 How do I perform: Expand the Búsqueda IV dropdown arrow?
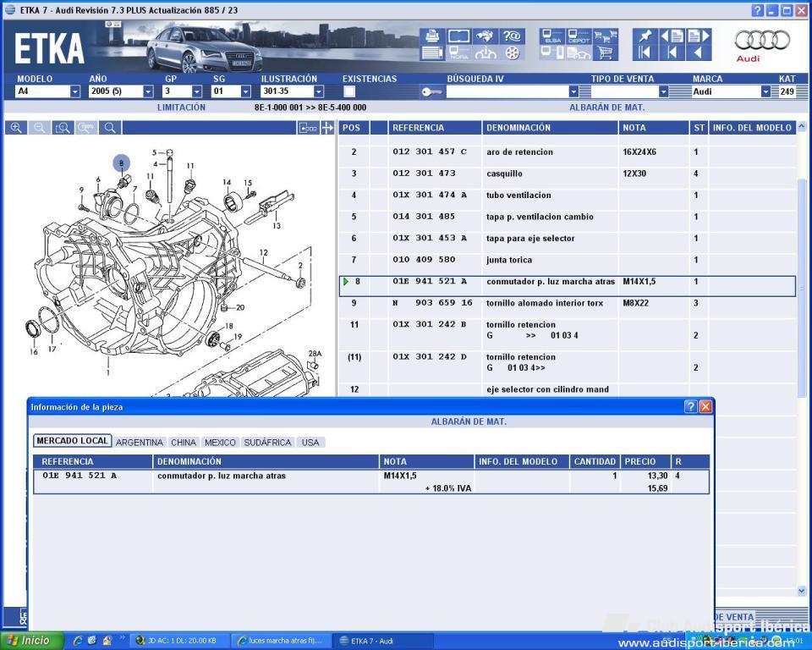point(573,91)
